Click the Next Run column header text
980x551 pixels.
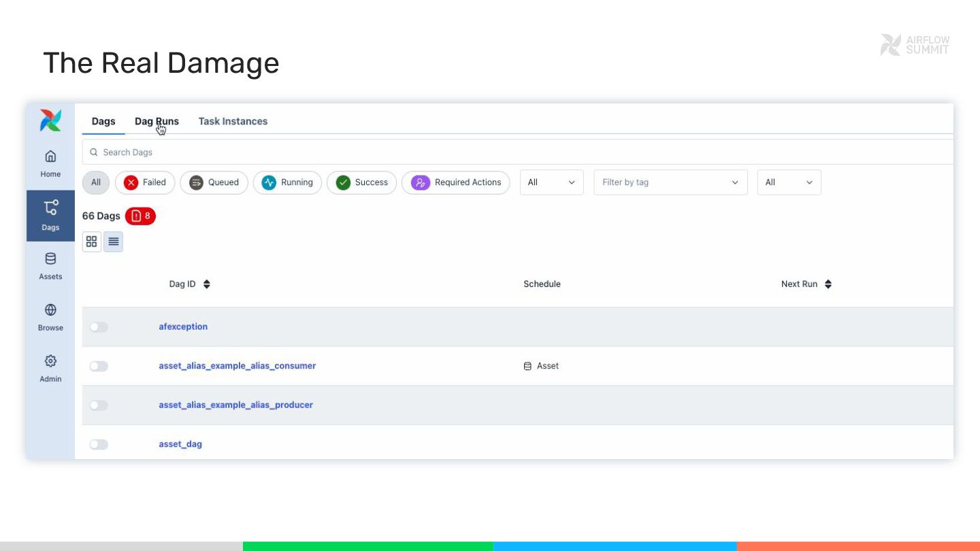(799, 284)
